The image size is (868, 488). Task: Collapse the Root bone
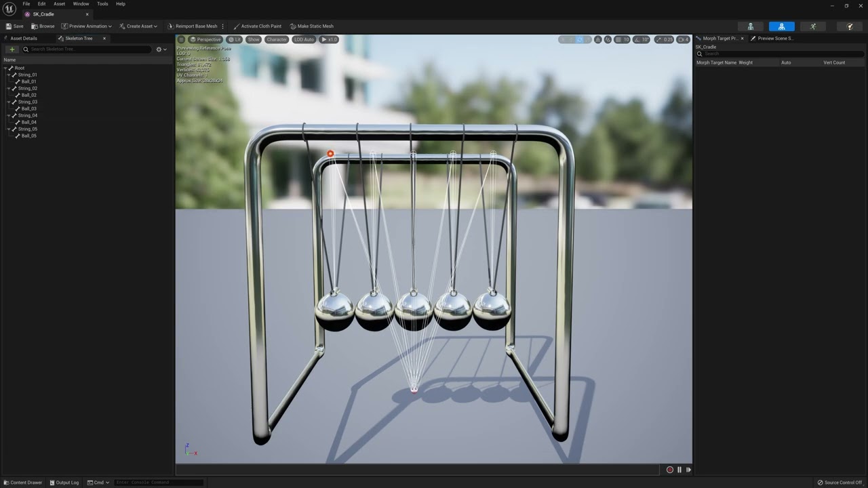[x=5, y=68]
